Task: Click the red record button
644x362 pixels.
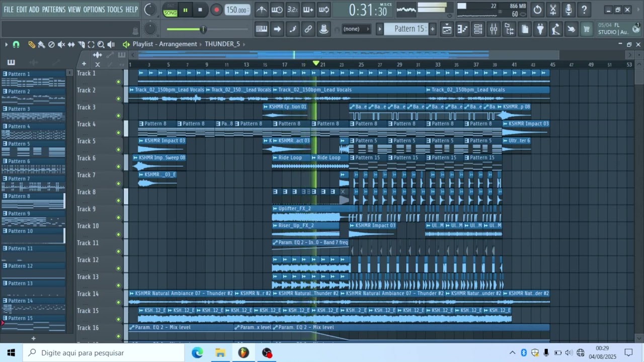Action: pyautogui.click(x=216, y=10)
